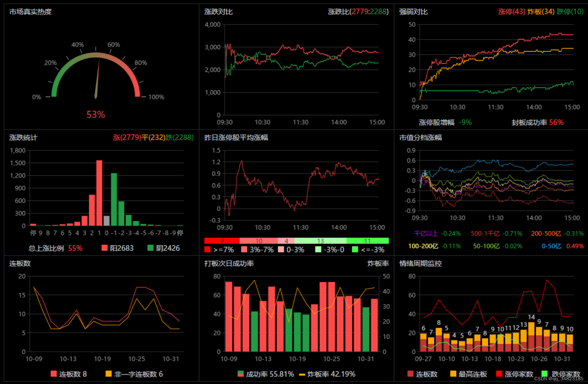Viewport: 588px width, 384px height.
Task: Toggle the 炸板率 legend line marker
Action: pyautogui.click(x=302, y=375)
